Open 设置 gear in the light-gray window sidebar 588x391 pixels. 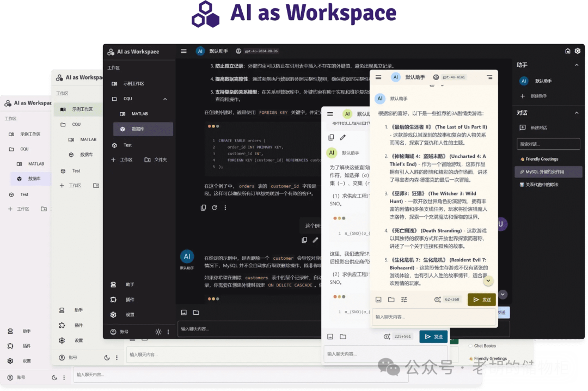62,341
